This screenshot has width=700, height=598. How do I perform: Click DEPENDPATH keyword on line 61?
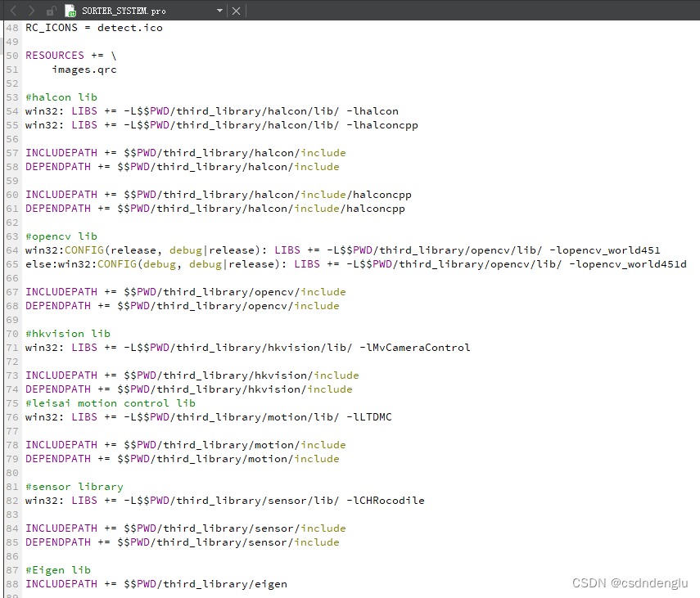58,209
